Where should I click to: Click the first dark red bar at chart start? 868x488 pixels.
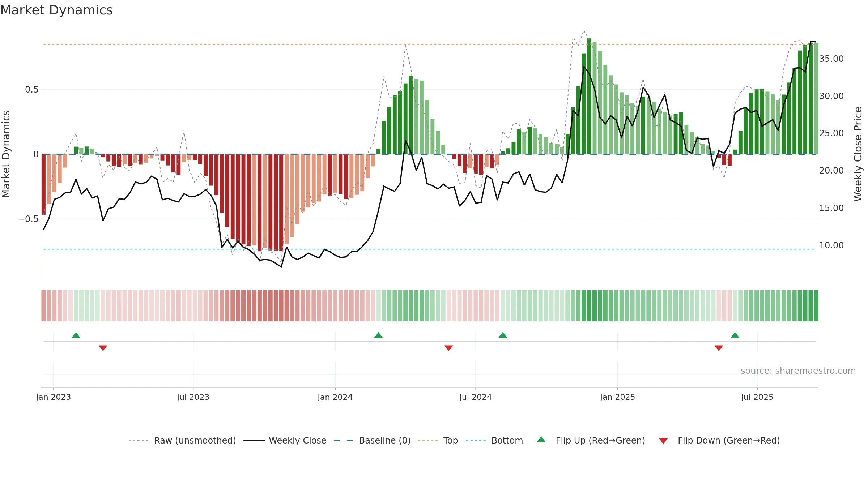point(44,184)
